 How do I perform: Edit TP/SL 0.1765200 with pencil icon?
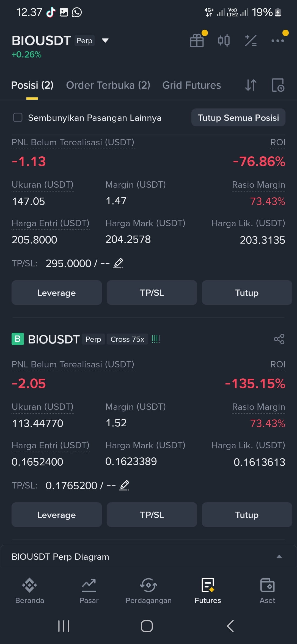click(x=124, y=485)
